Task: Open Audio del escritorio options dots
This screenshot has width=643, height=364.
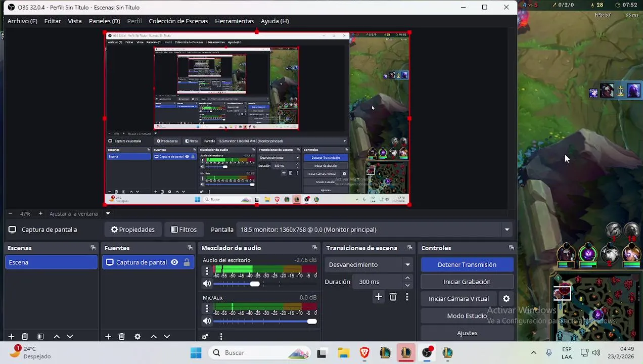Action: point(207,271)
